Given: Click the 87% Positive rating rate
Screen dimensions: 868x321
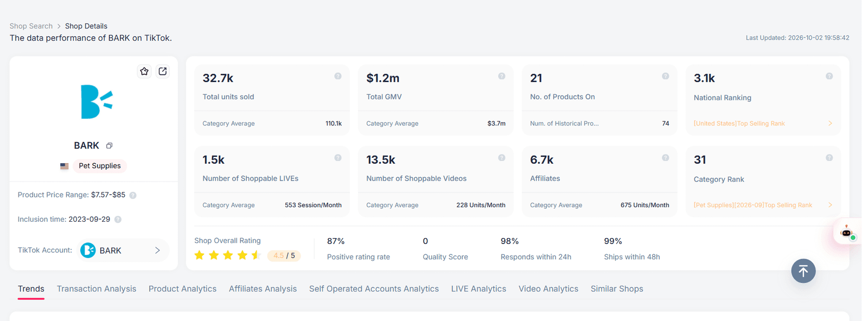Looking at the screenshot, I should click(x=336, y=241).
